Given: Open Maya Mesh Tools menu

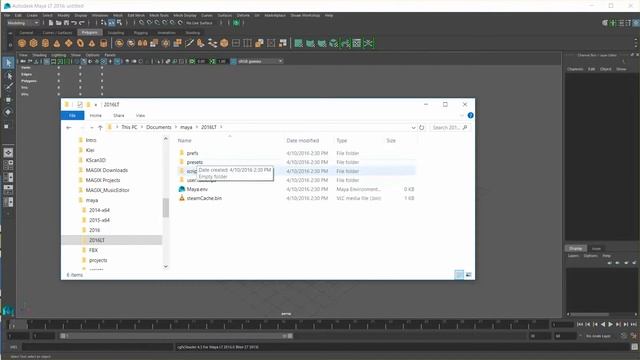Looking at the screenshot, I should 159,15.
